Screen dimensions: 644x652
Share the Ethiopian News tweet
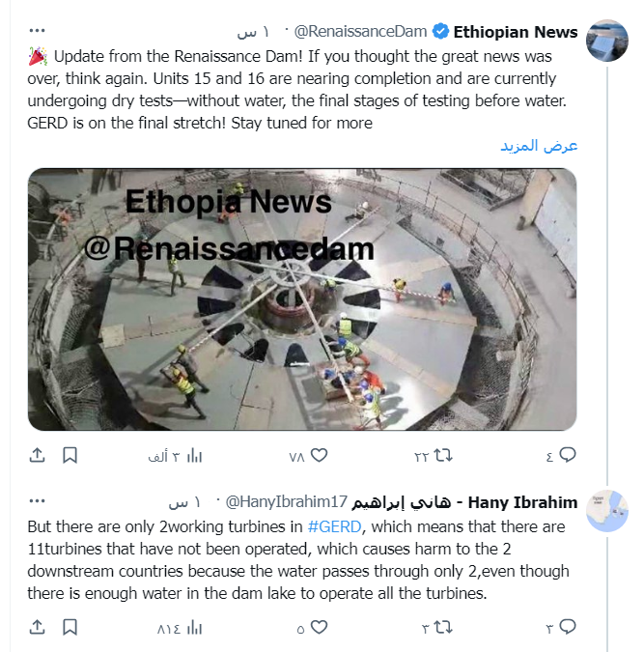37,455
